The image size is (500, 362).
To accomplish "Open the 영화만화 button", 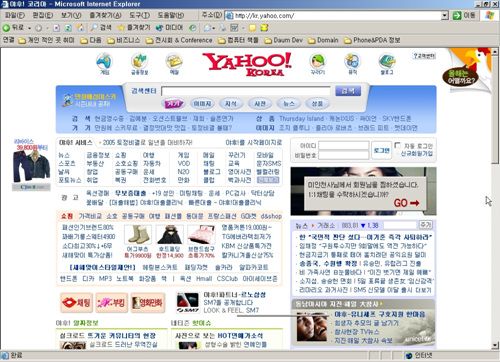I will coord(148,303).
